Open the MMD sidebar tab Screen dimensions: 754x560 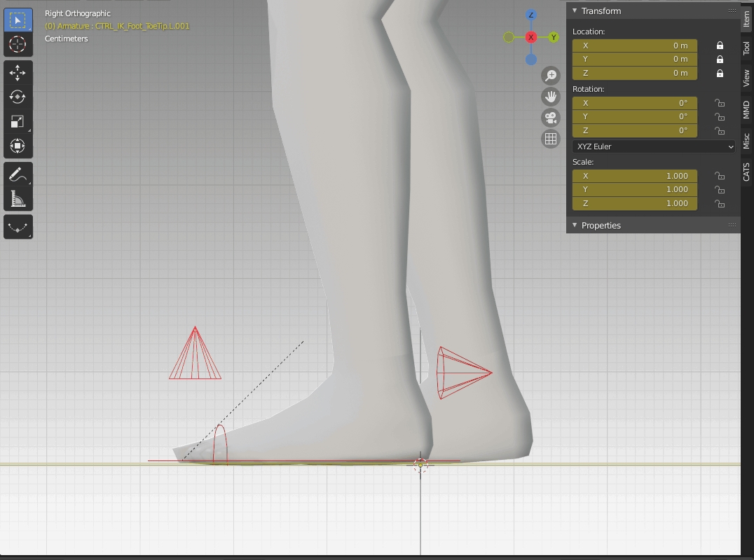pos(746,110)
